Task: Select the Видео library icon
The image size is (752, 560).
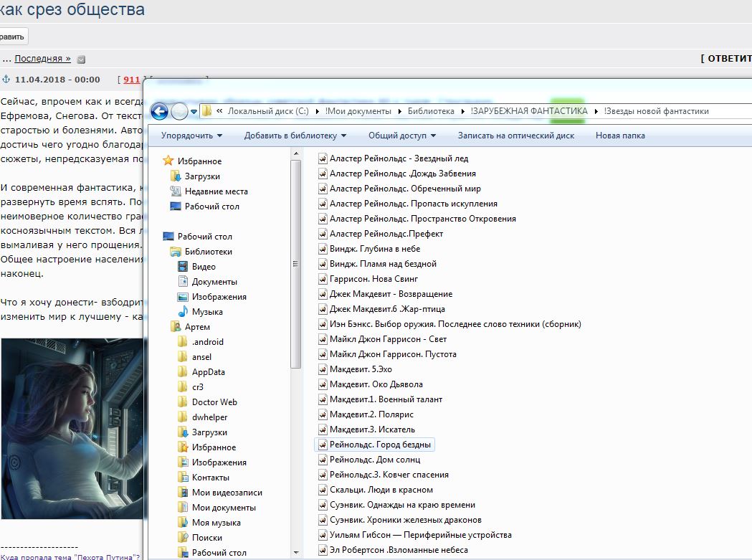Action: (x=183, y=266)
